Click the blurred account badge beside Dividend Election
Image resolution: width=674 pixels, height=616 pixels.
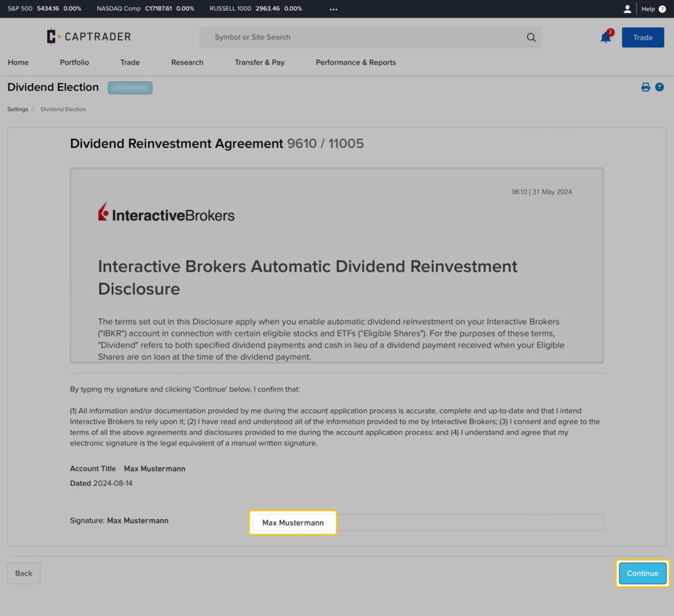130,88
